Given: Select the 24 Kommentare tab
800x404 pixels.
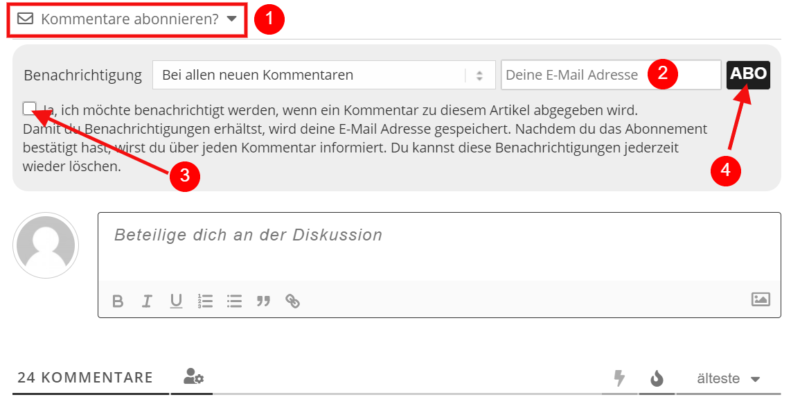Looking at the screenshot, I should (x=85, y=377).
